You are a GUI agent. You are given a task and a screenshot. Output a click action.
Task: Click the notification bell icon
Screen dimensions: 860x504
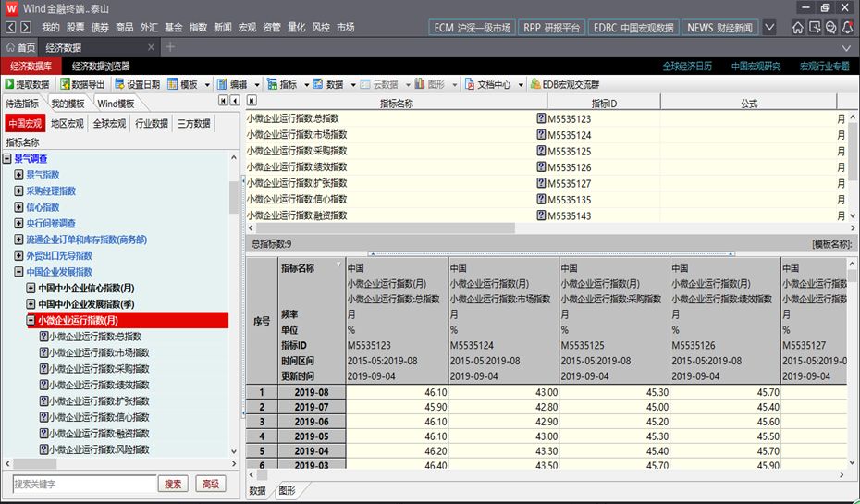coord(847,28)
